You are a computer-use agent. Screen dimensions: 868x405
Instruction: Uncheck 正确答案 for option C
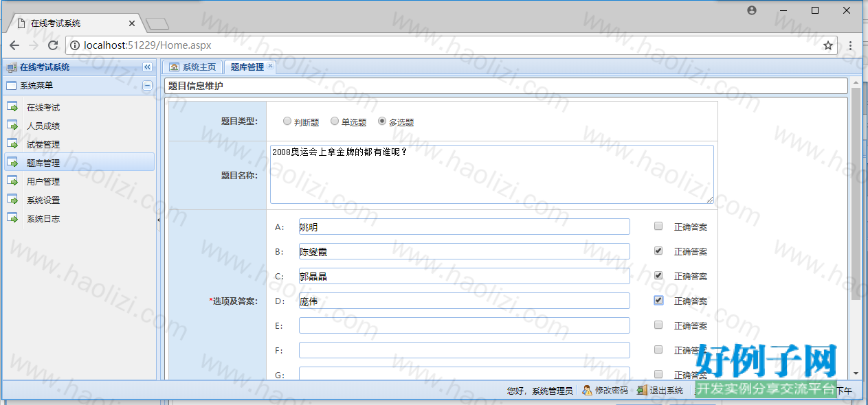tap(658, 275)
